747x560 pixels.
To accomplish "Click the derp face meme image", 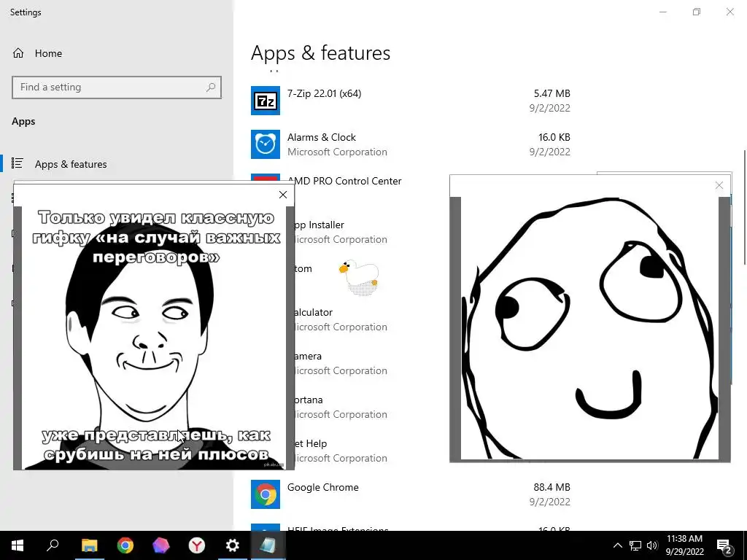I will (x=589, y=328).
